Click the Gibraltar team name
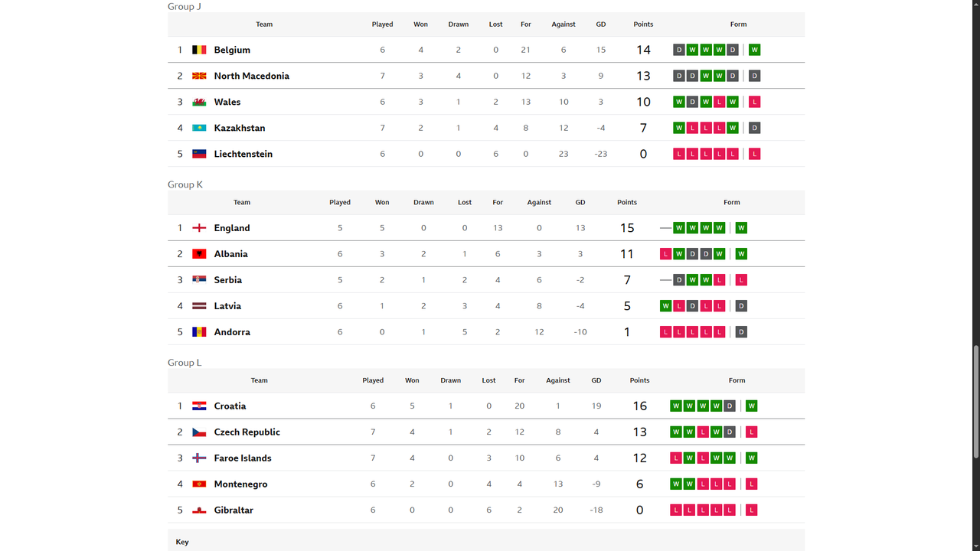 pyautogui.click(x=234, y=510)
